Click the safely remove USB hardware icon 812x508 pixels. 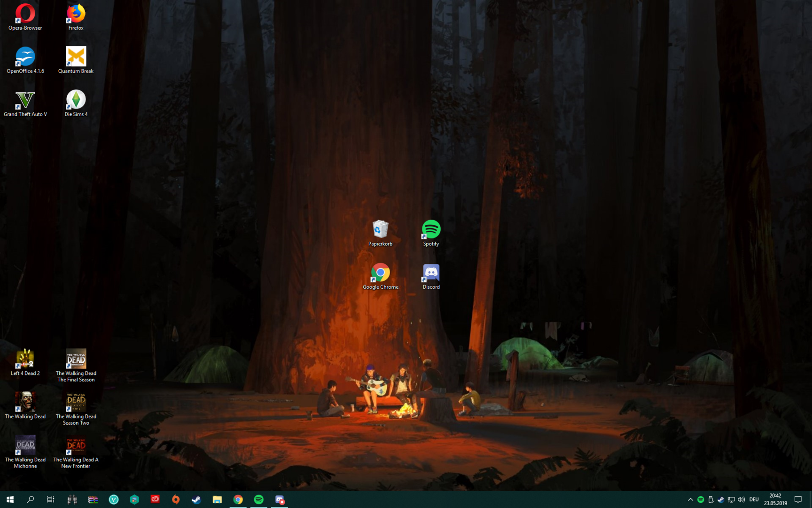point(710,500)
